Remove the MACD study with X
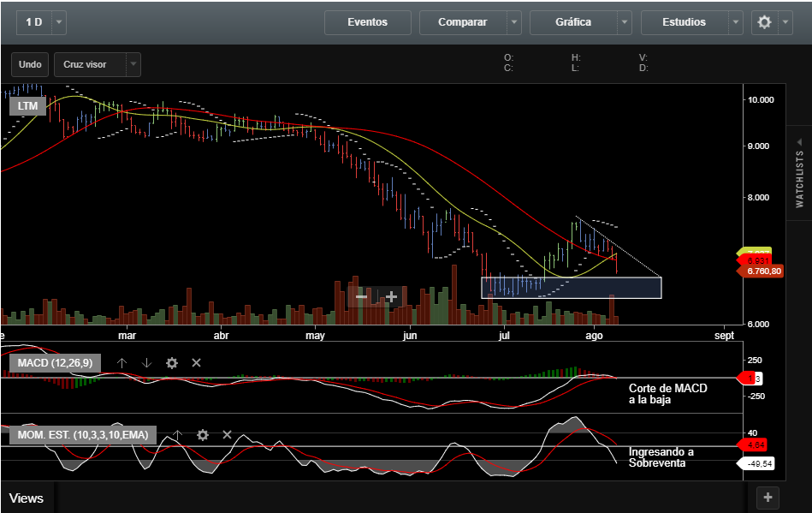The width and height of the screenshot is (812, 513). (x=196, y=363)
